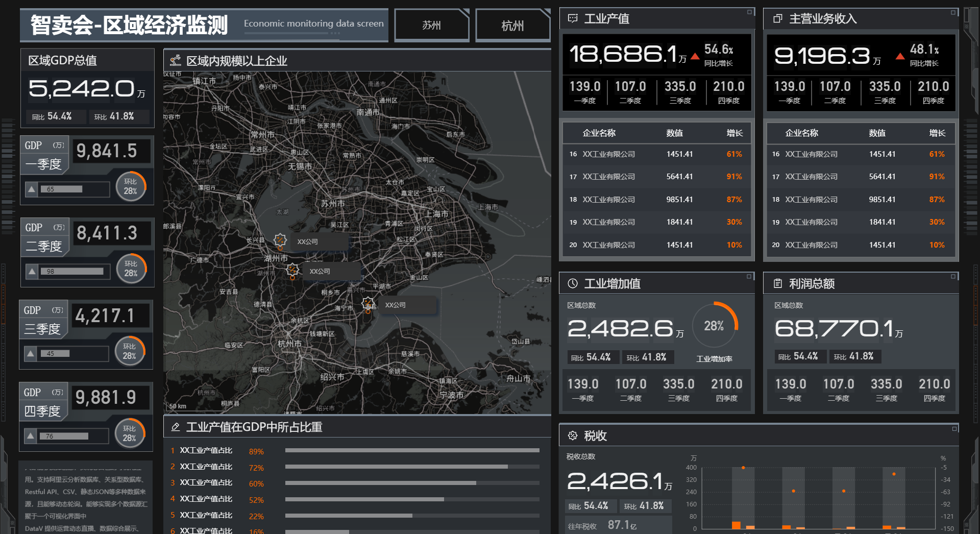Image resolution: width=980 pixels, height=534 pixels.
Task: Click the triangle icon in 三季度 GDP card
Action: pos(31,353)
